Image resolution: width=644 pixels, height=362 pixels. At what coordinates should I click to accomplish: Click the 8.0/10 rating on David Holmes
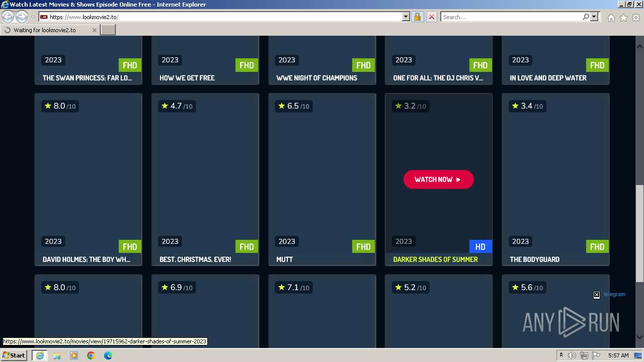coord(60,106)
